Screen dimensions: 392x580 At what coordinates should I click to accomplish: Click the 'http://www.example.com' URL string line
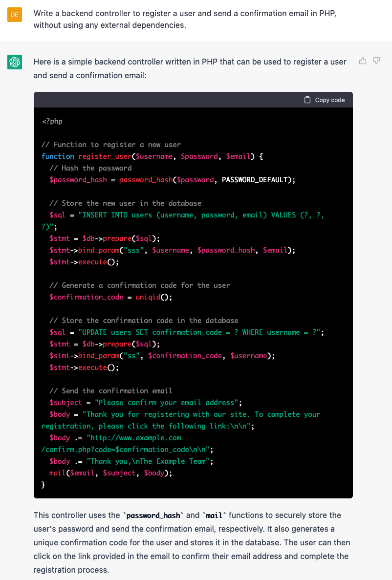115,438
